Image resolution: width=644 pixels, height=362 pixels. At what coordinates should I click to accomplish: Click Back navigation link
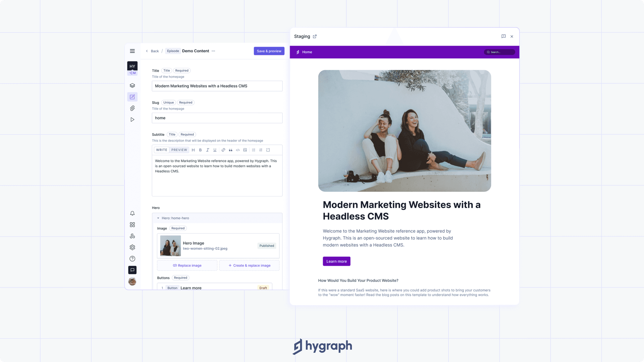[152, 51]
